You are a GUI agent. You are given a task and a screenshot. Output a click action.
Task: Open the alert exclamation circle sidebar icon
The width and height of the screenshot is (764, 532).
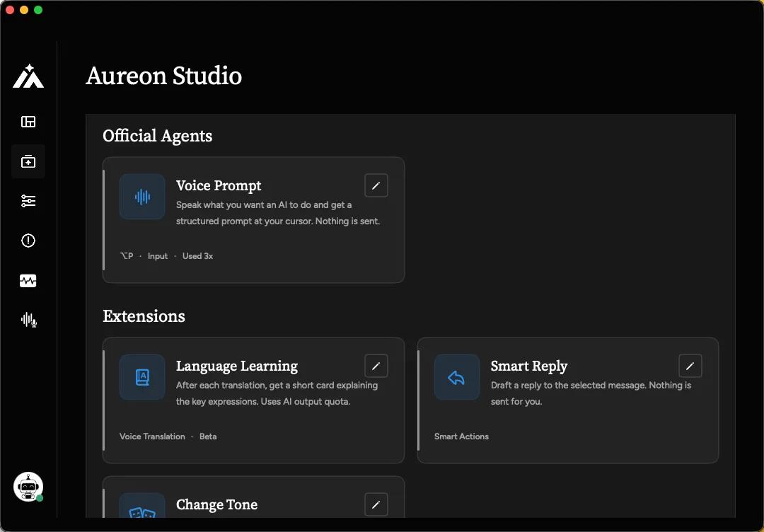[28, 241]
